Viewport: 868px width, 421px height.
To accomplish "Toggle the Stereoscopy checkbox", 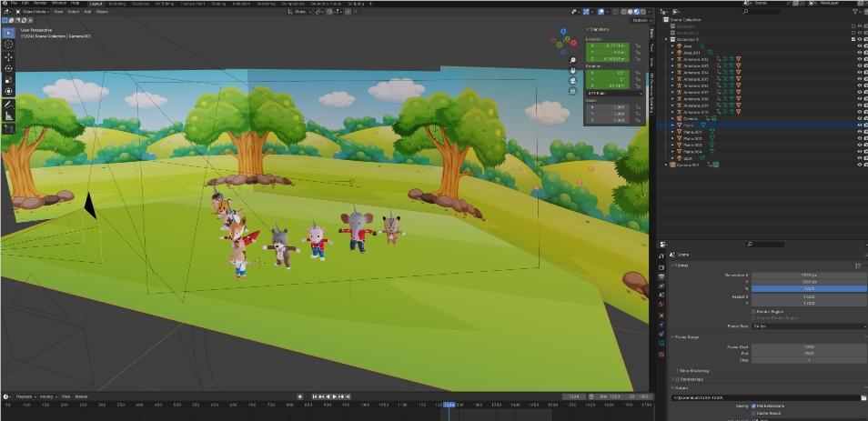I will coord(676,379).
